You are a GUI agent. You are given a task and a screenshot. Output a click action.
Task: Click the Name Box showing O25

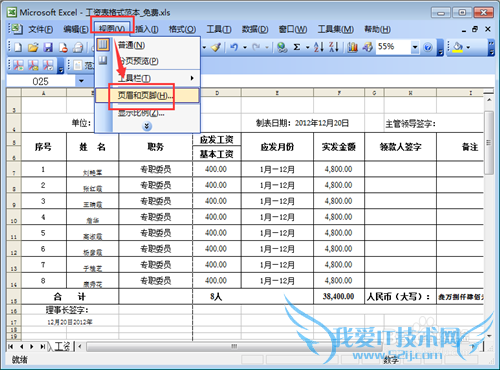40,81
